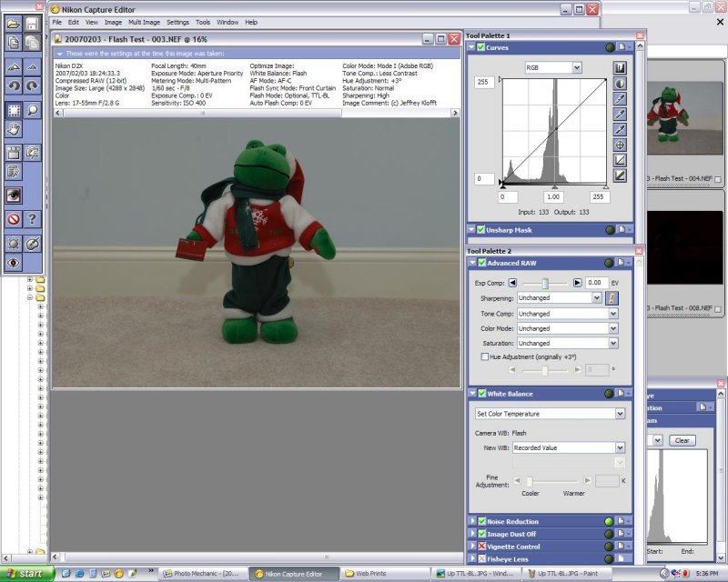The width and height of the screenshot is (728, 582).
Task: Select the rotate counter-clockwise arrow tool
Action: (x=14, y=85)
